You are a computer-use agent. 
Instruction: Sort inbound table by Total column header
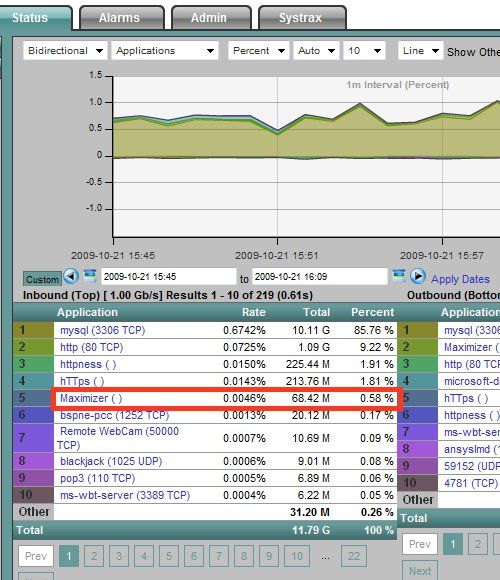pos(316,312)
